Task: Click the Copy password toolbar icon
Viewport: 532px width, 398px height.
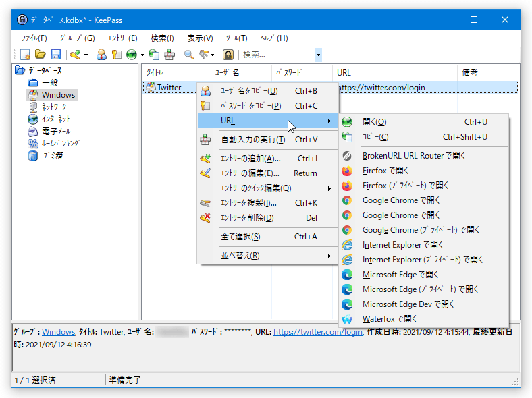Action: [x=116, y=55]
